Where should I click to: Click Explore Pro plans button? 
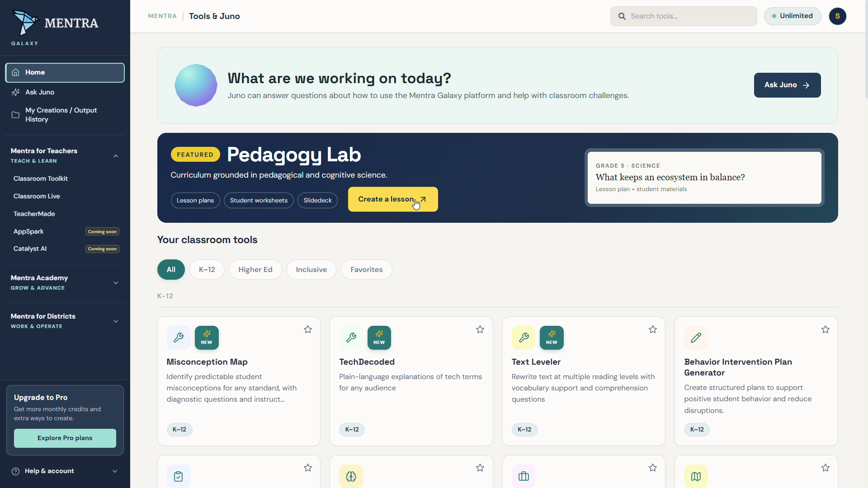click(x=65, y=438)
